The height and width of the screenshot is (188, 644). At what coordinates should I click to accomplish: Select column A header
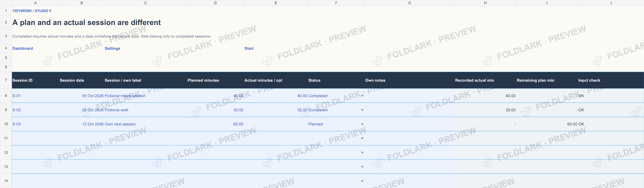click(36, 3)
